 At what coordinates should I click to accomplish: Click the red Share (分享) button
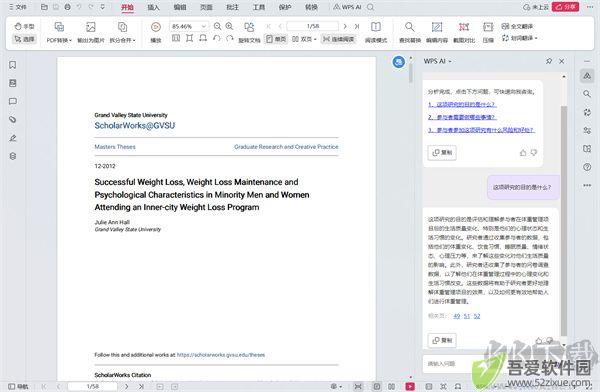[565, 7]
